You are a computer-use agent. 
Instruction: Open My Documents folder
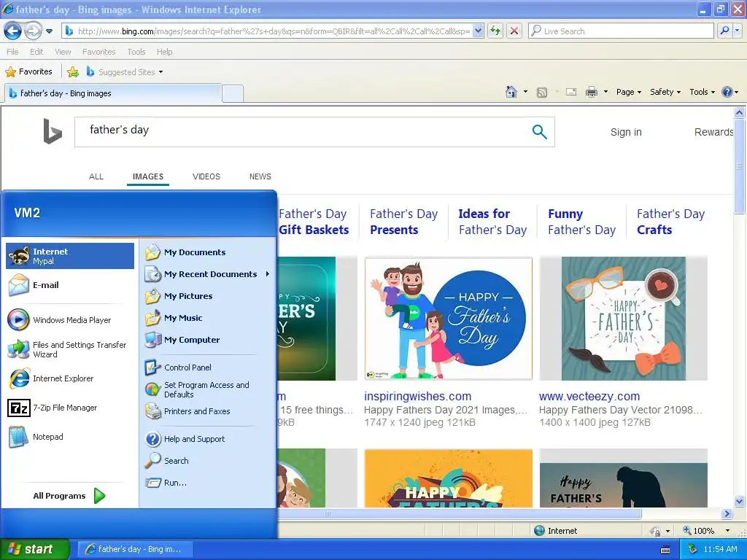pos(208,252)
